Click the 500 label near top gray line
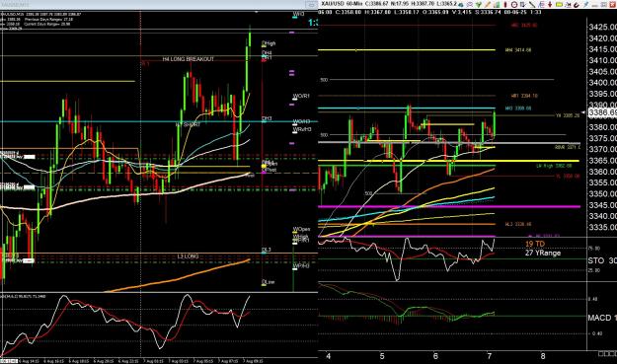 324,80
